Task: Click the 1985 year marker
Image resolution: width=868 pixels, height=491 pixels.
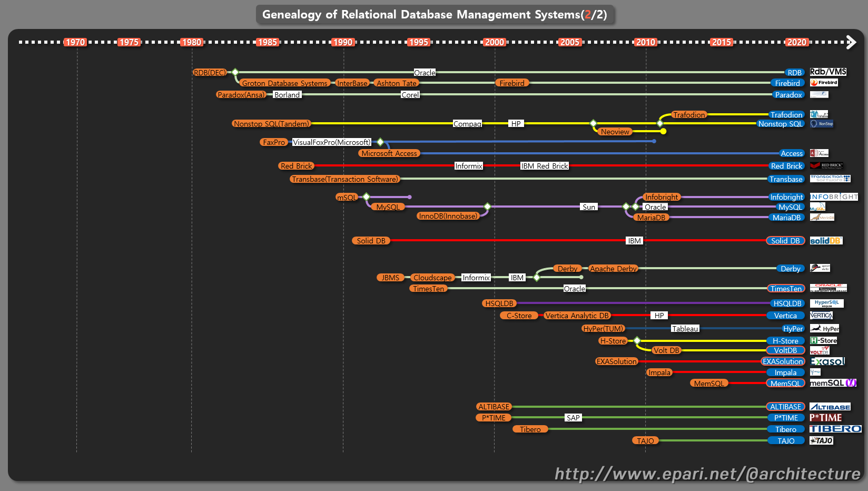Action: coord(267,42)
